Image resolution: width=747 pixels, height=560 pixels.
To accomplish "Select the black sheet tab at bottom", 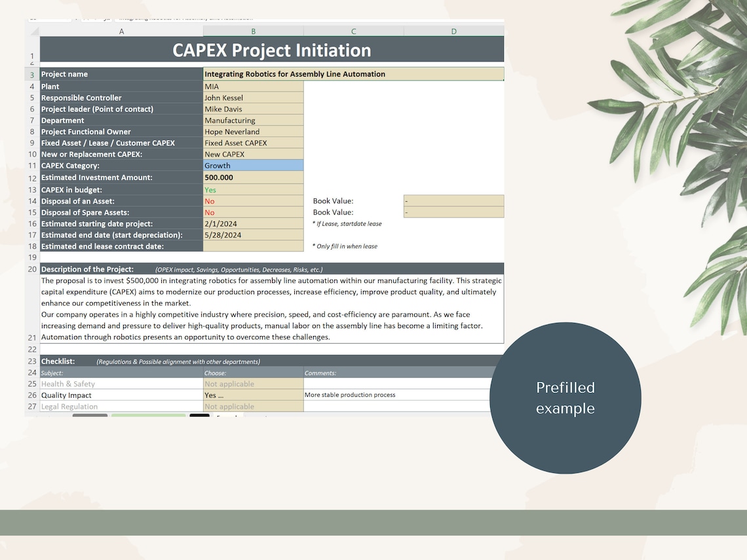I will tap(199, 416).
